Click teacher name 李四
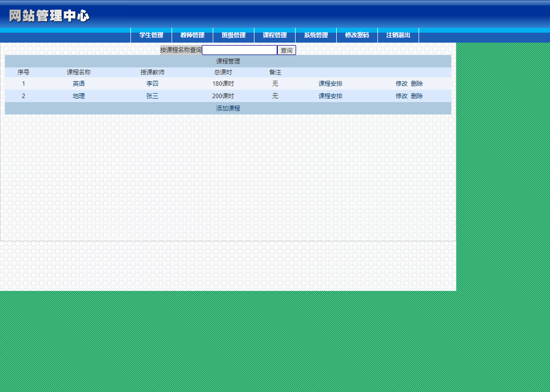550x392 pixels. (152, 84)
